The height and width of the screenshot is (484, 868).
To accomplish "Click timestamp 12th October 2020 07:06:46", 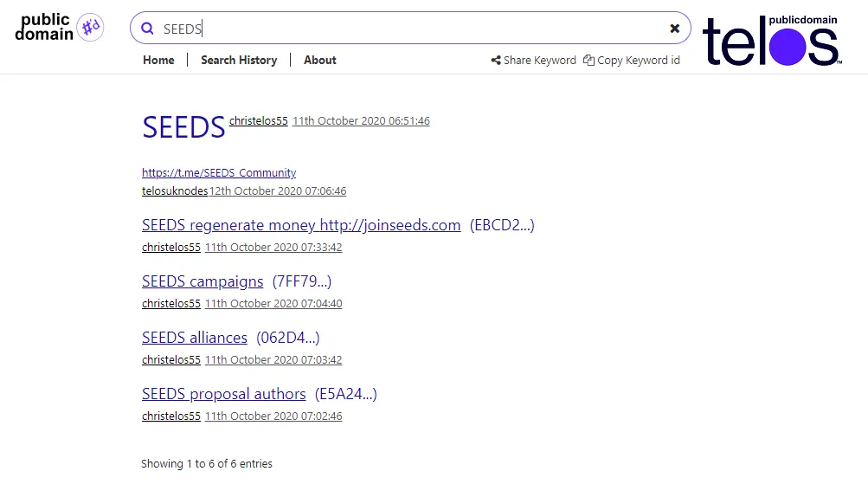I will pos(278,191).
